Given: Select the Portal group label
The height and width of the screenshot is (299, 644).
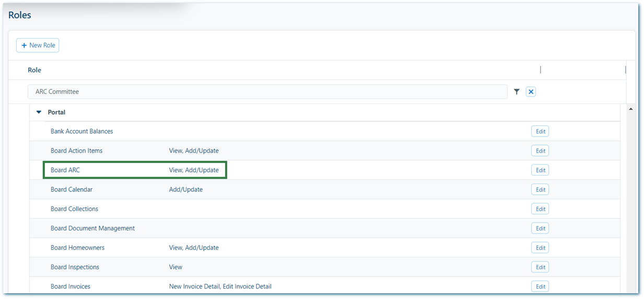Looking at the screenshot, I should point(56,112).
